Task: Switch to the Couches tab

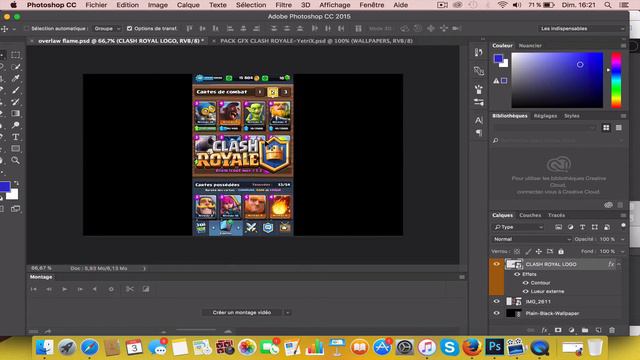Action: (530, 215)
